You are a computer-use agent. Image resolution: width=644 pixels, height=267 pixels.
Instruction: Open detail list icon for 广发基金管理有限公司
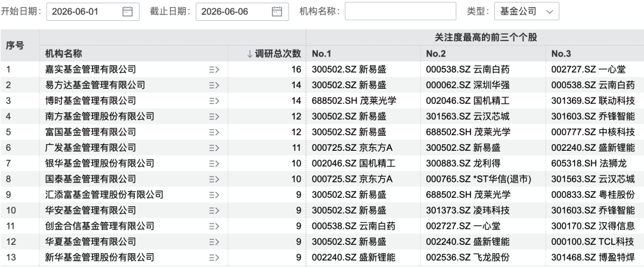(214, 147)
